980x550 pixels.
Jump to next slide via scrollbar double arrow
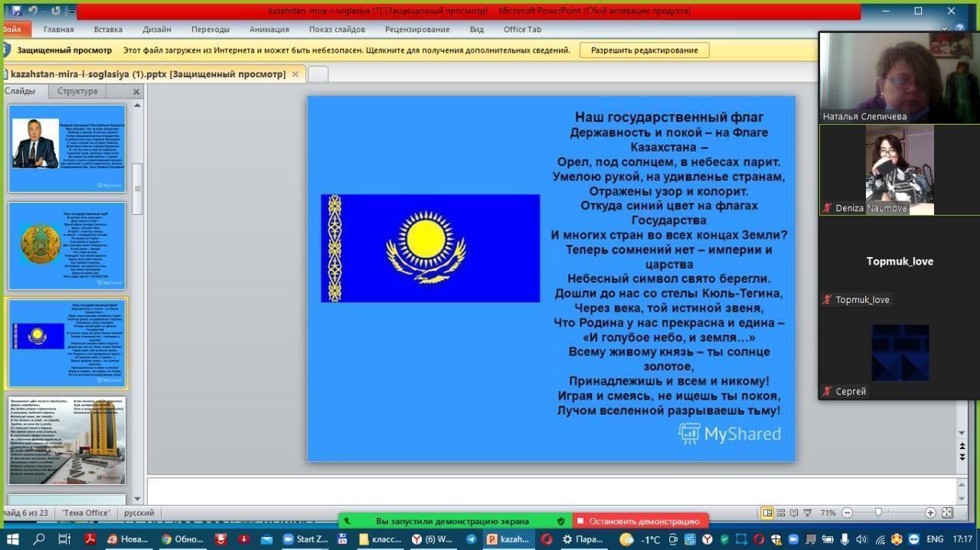pyautogui.click(x=962, y=457)
